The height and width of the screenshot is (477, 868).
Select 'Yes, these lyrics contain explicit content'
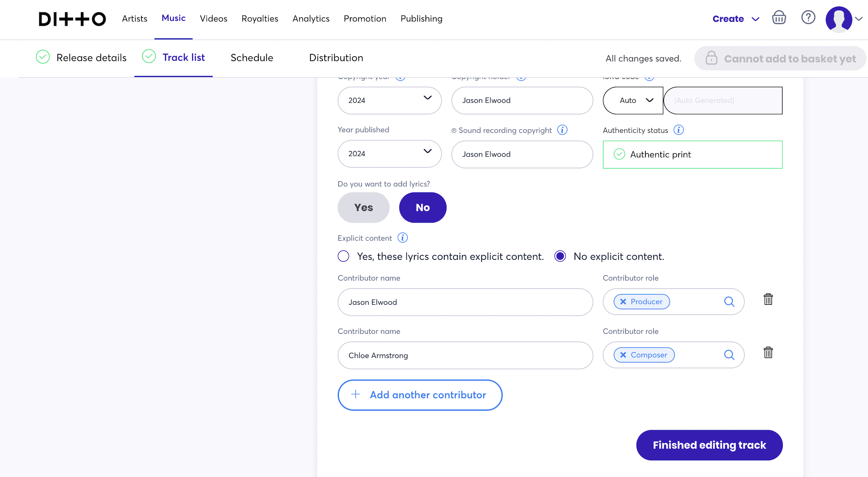click(x=343, y=256)
